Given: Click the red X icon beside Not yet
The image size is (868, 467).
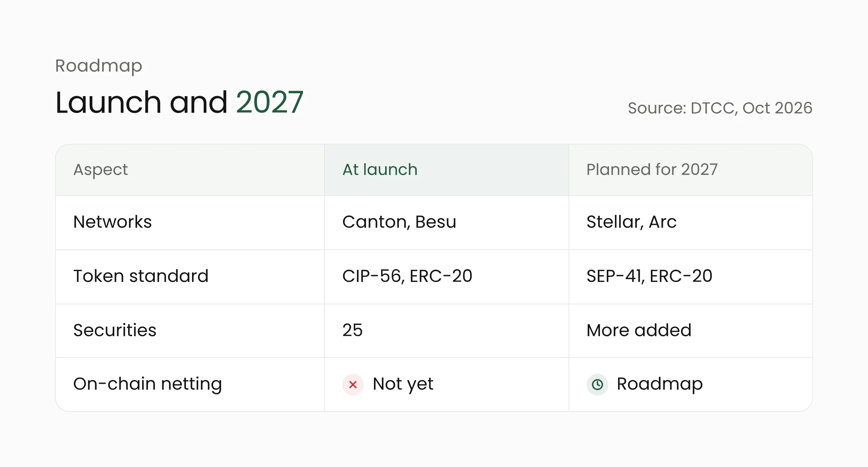Looking at the screenshot, I should (x=353, y=385).
